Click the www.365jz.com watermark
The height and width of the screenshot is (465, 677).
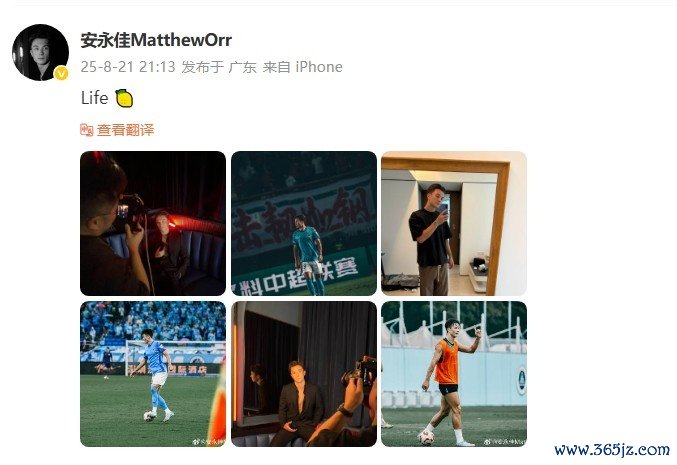[612, 450]
